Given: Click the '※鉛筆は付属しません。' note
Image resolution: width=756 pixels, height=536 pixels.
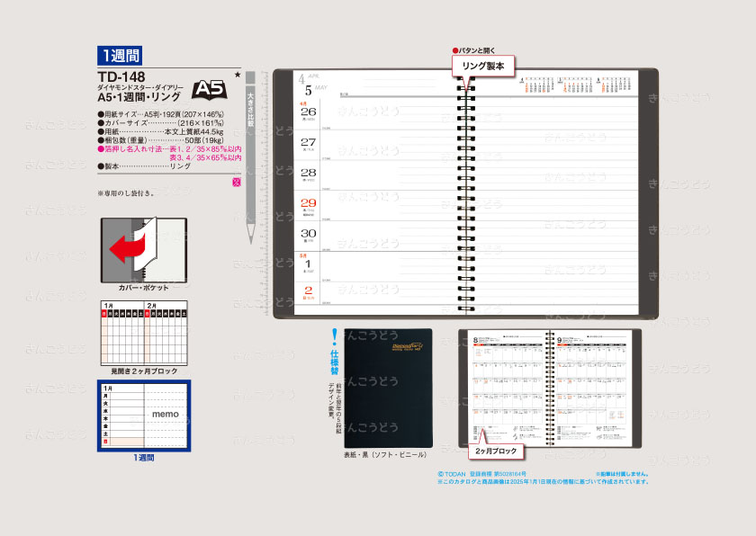Looking at the screenshot, I should click(622, 474).
